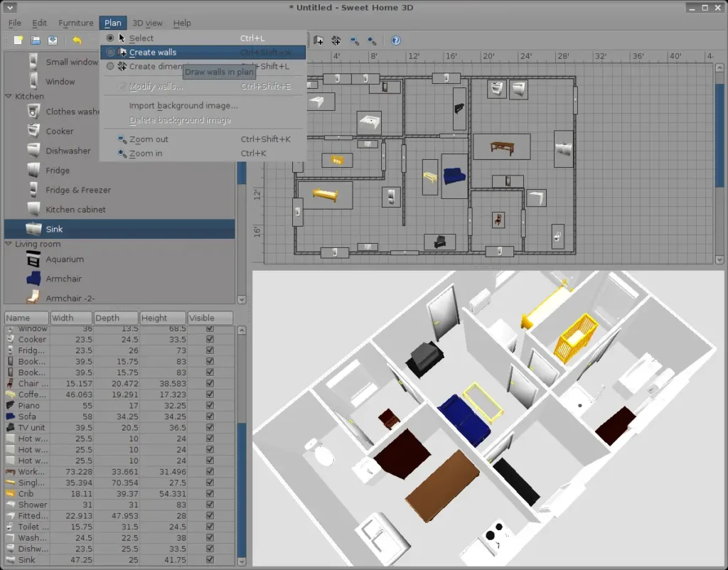The image size is (728, 570).
Task: Click the Create dimensions toolbar icon
Action: click(336, 41)
